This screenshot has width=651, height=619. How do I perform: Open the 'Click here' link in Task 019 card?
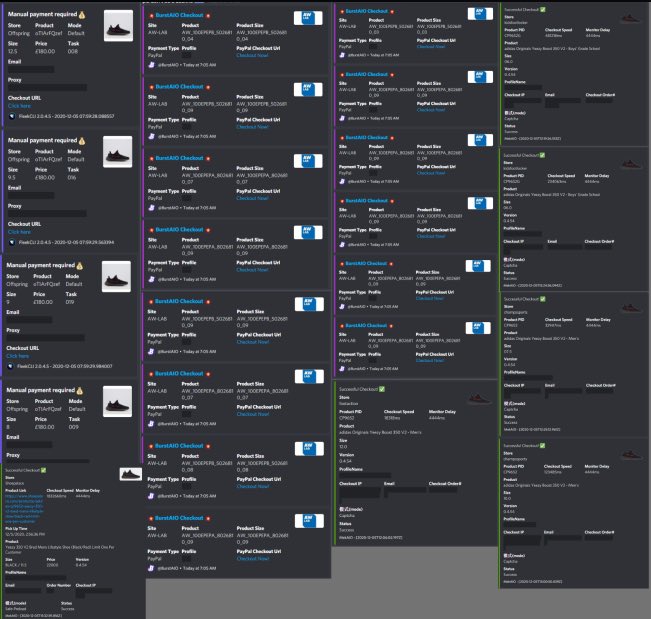(x=17, y=356)
